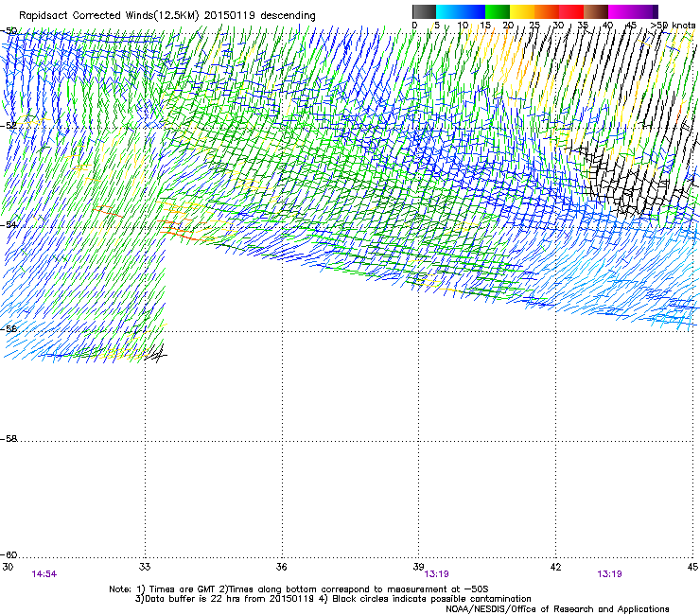Click the longitude axis label '39'

point(418,567)
